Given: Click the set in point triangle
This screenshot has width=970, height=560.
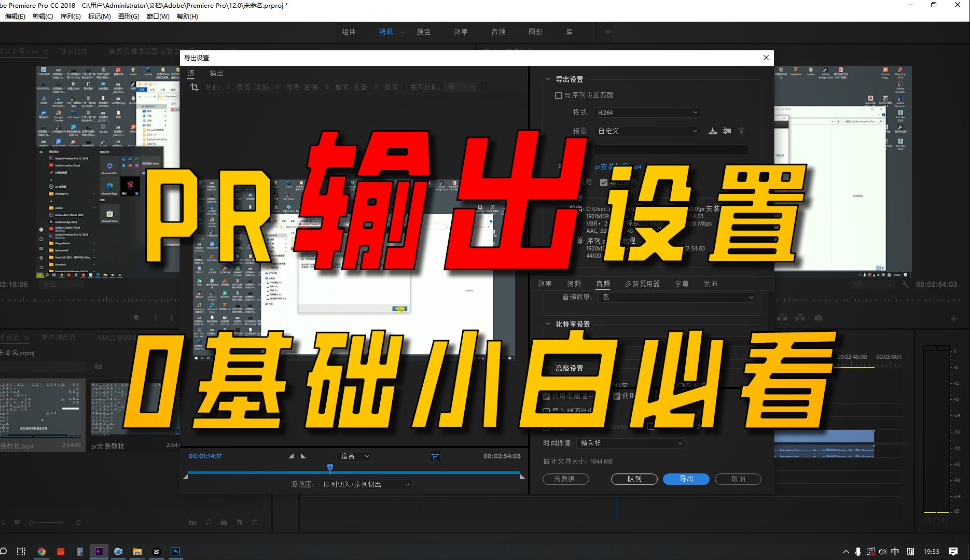Looking at the screenshot, I should pyautogui.click(x=291, y=456).
